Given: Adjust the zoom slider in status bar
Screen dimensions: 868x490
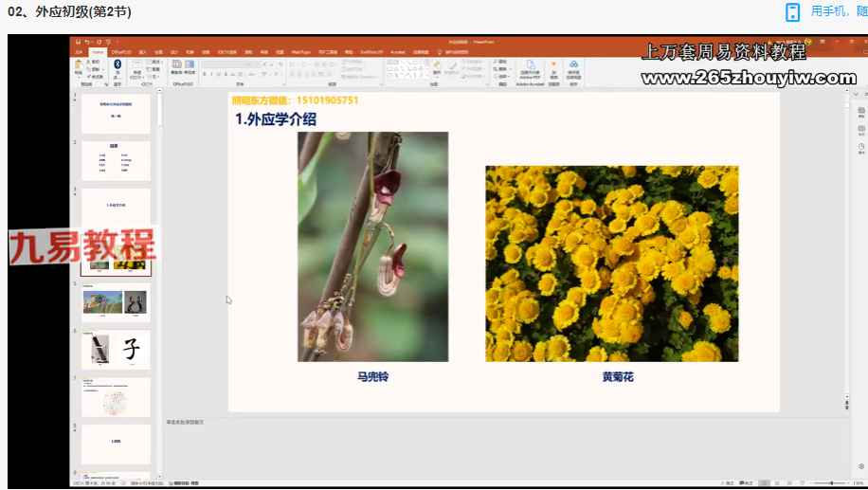Looking at the screenshot, I should pyautogui.click(x=830, y=483).
